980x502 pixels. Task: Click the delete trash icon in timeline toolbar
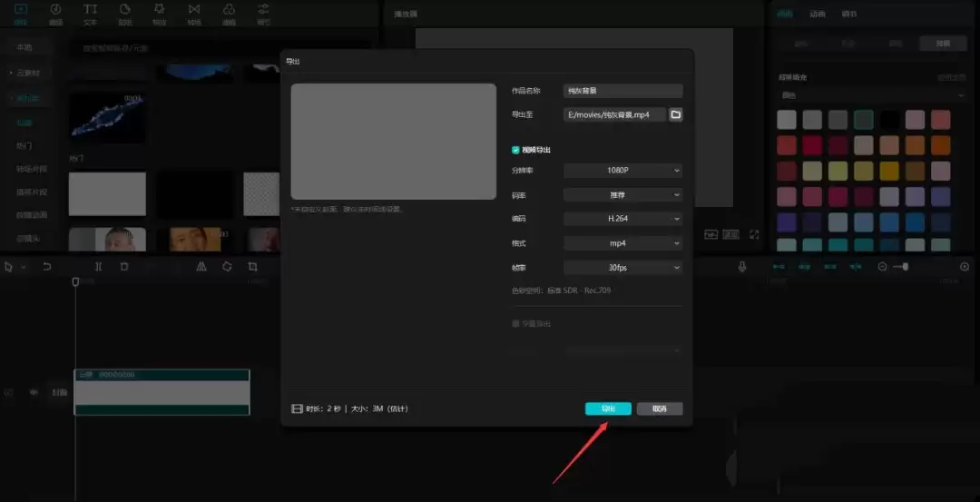coord(124,267)
